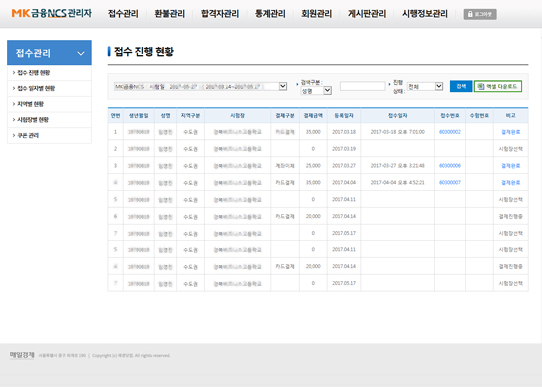
Task: Click the search keyword input field
Action: [363, 86]
